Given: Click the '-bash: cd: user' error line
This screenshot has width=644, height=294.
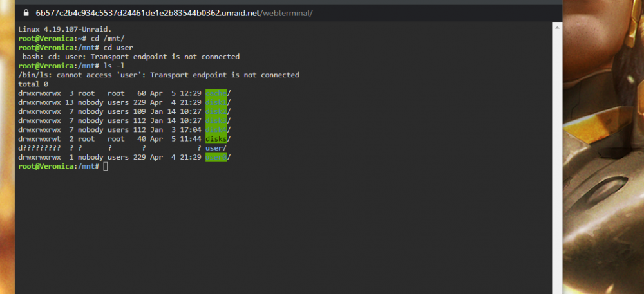Looking at the screenshot, I should tap(129, 57).
